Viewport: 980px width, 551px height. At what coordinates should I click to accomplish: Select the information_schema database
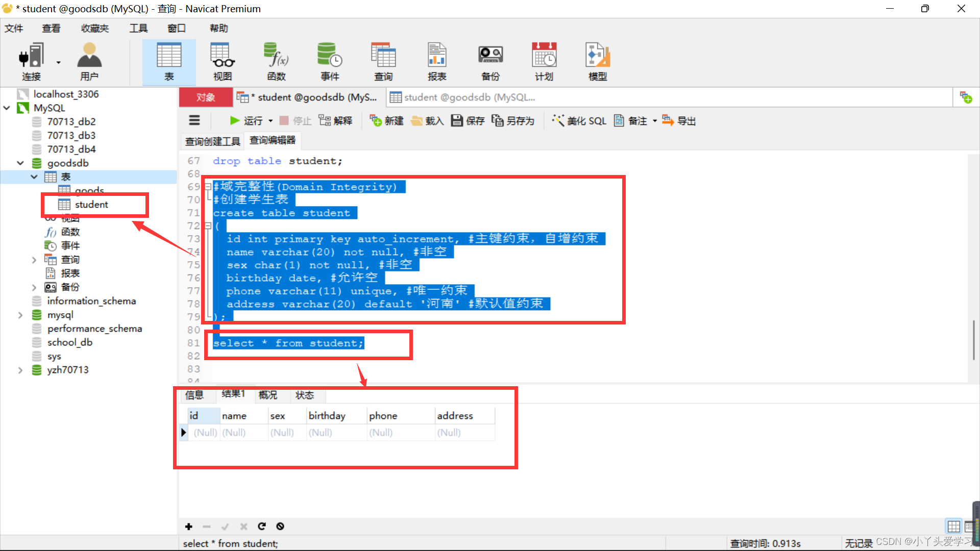pyautogui.click(x=91, y=301)
